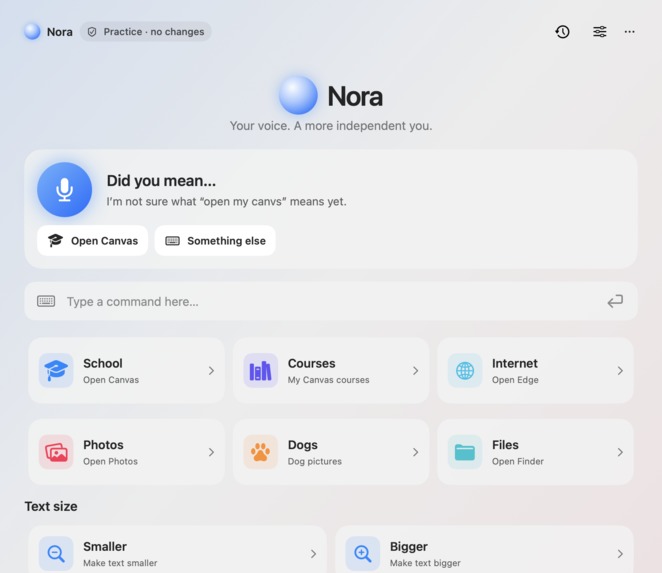Click the 'Open Canvas' subtitle under School
The image size is (662, 573).
[111, 380]
